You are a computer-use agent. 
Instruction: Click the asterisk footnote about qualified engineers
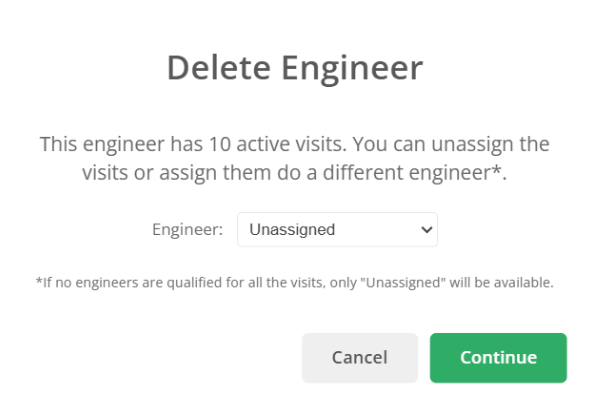(295, 283)
